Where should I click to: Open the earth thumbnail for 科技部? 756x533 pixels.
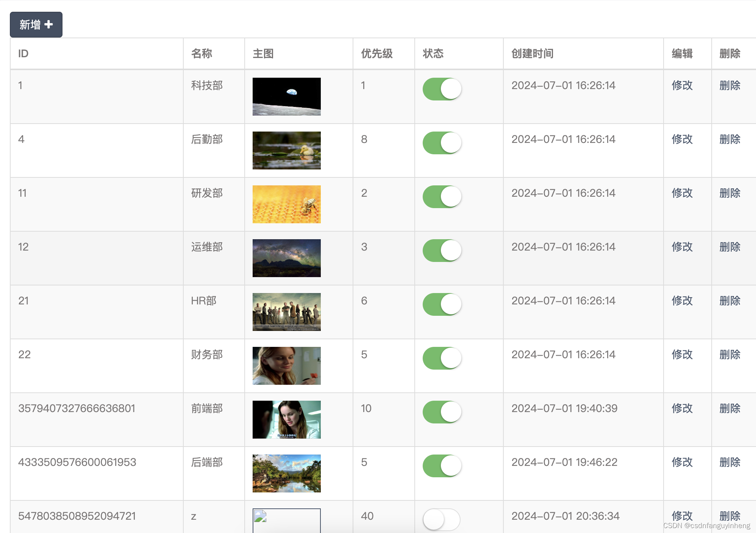click(286, 97)
